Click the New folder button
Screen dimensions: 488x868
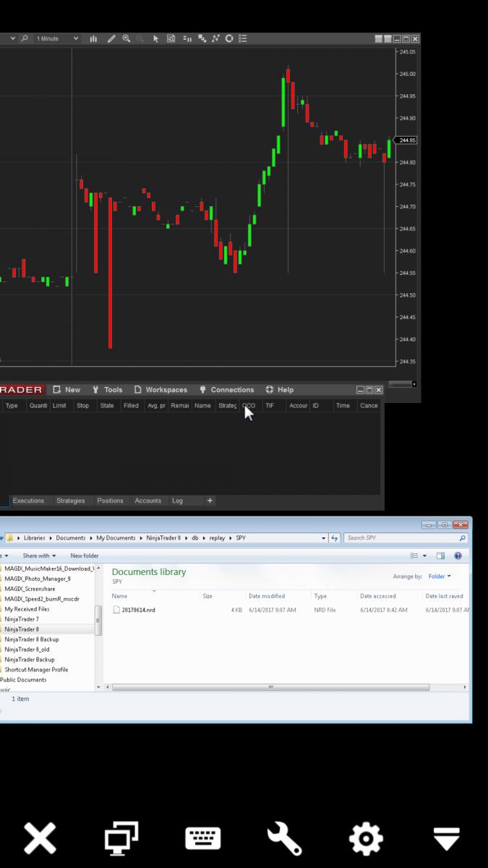[85, 556]
